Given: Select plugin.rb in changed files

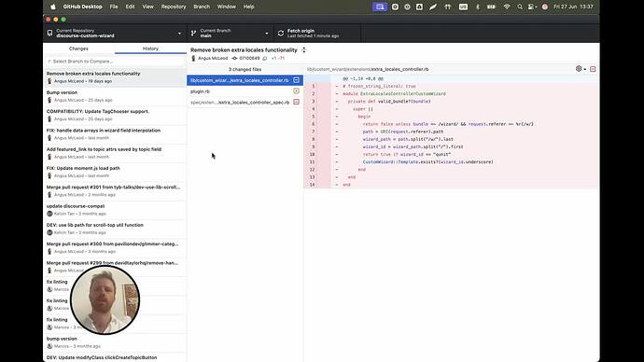Looking at the screenshot, I should tap(245, 91).
